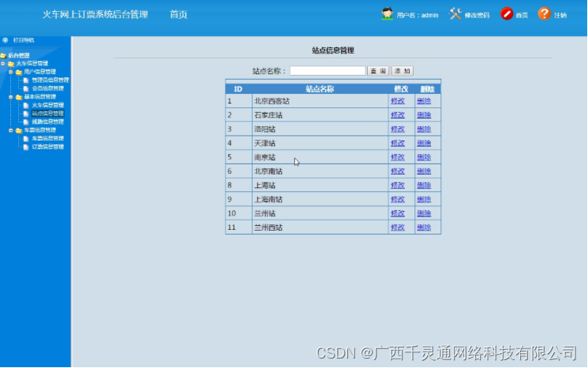Click the round icon beside 栏目导航

pyautogui.click(x=6, y=40)
